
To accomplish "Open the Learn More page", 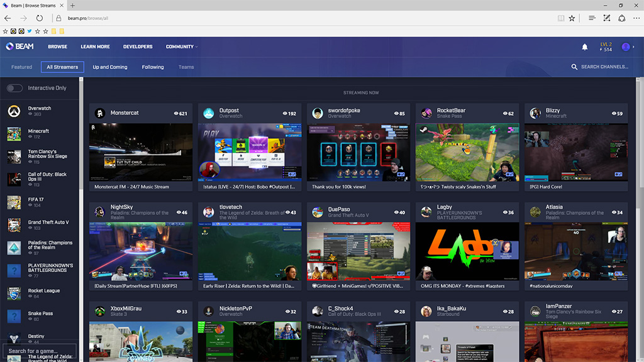I will [96, 47].
